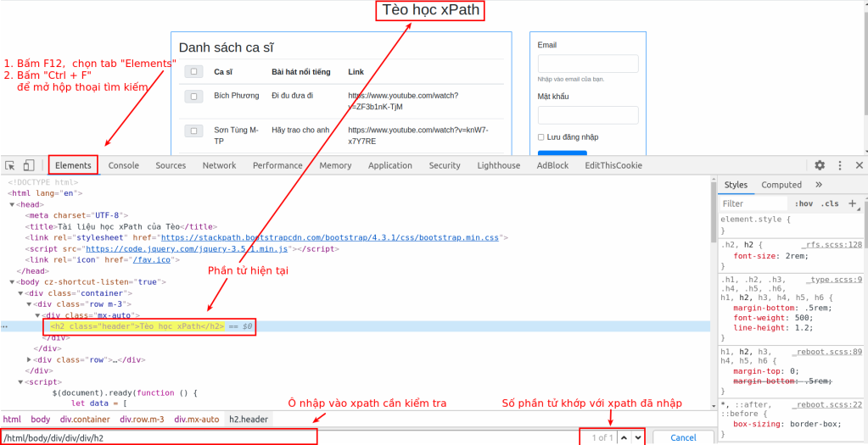Tick the header checkbox in singer table
Image resolution: width=868 pixels, height=445 pixels.
193,71
